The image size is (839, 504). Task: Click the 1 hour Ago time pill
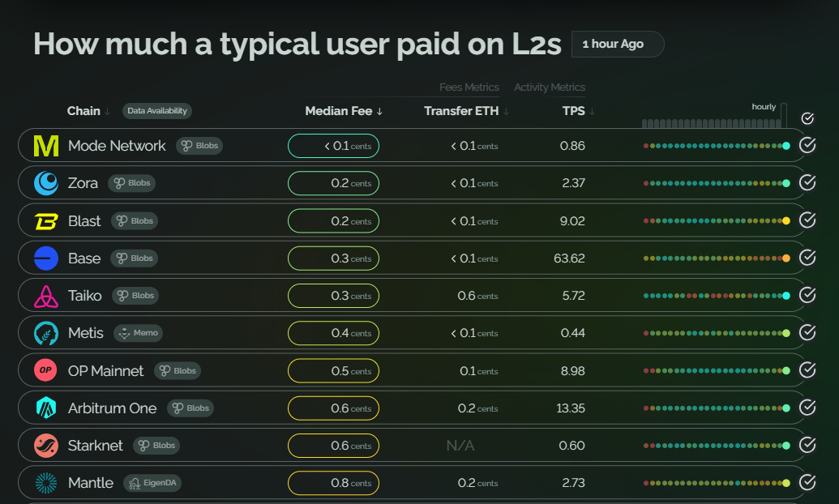618,44
